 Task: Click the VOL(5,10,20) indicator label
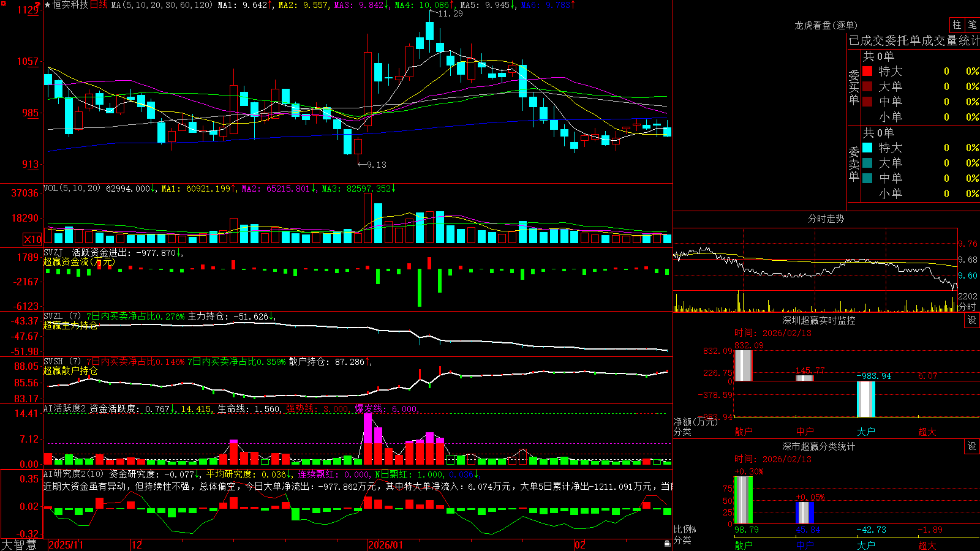point(72,189)
